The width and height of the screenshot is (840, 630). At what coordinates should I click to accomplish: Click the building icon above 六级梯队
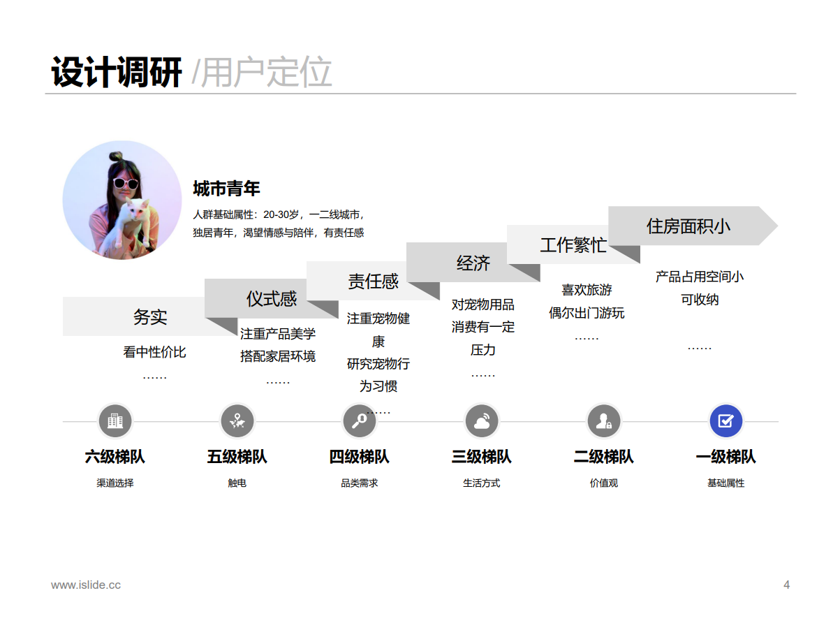pyautogui.click(x=115, y=421)
